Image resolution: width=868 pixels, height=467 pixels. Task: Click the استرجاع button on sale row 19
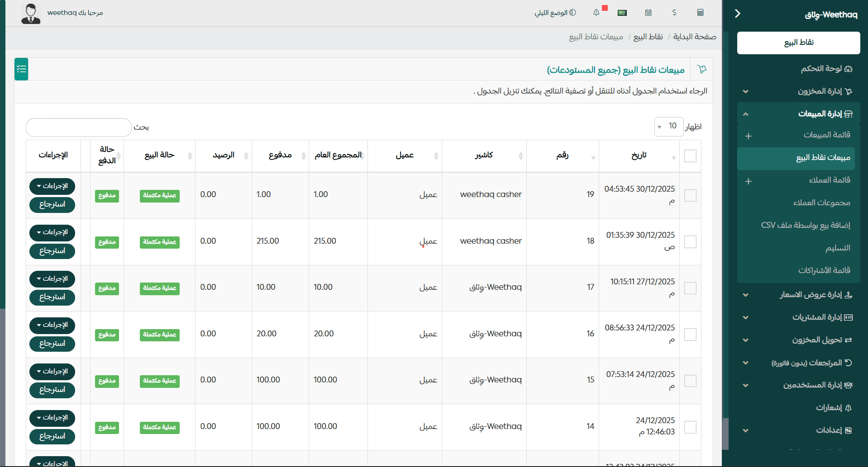coord(52,205)
